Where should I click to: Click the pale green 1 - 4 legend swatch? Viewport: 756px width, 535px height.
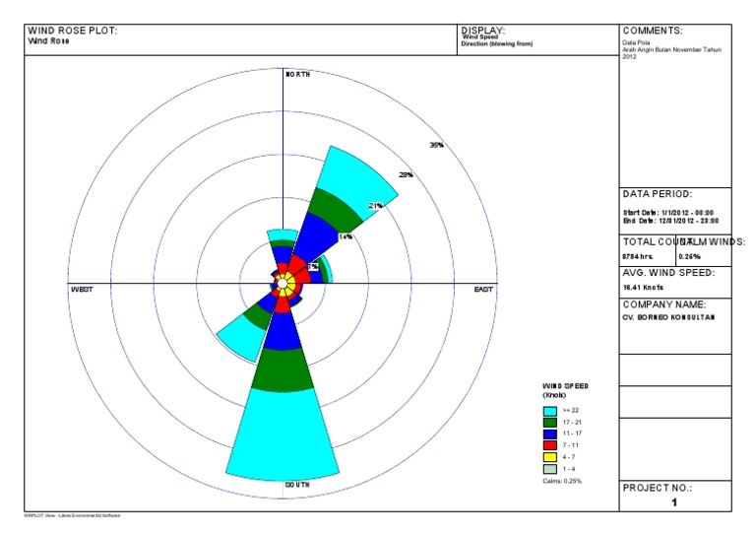[549, 469]
